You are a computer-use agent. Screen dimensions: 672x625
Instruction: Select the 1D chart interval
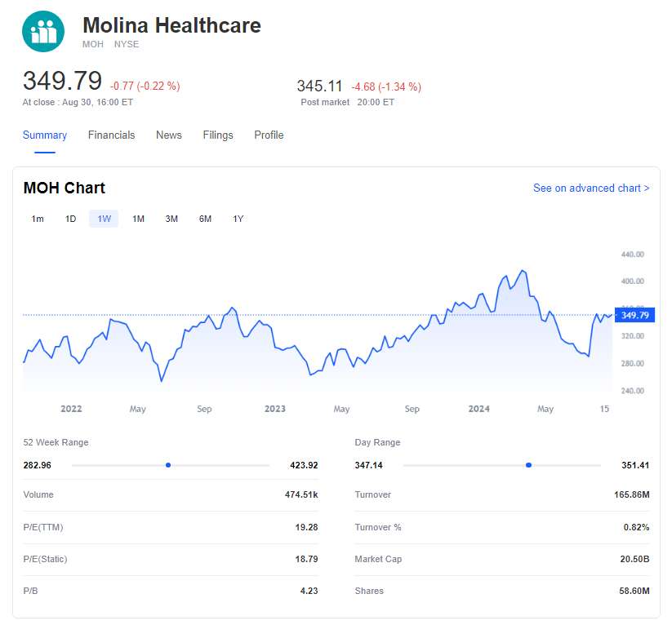71,219
